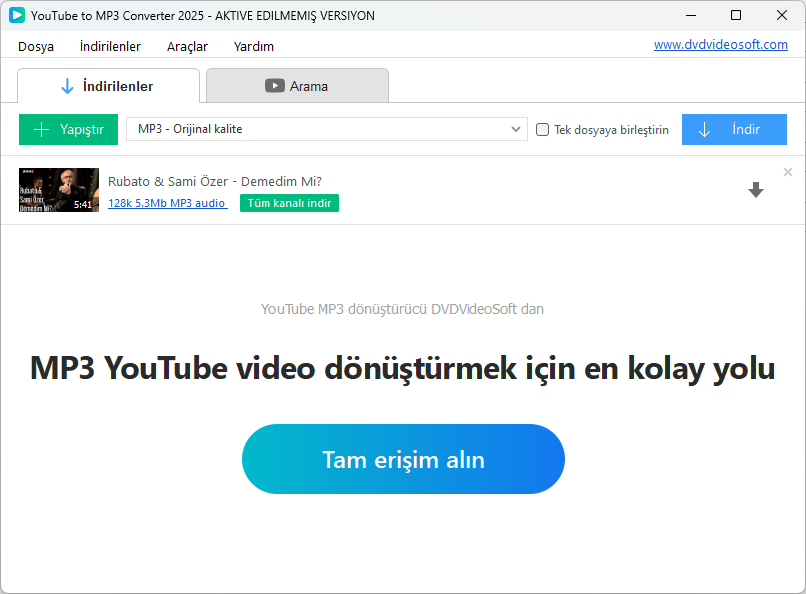Open the Yardım menu

click(x=254, y=46)
